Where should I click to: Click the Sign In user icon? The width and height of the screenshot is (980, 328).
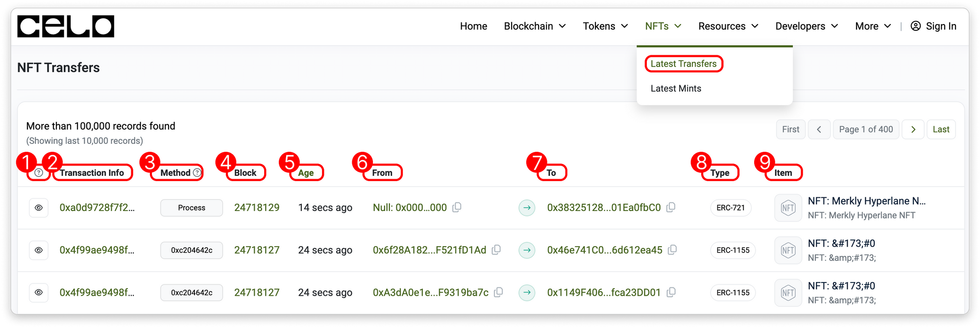(915, 26)
